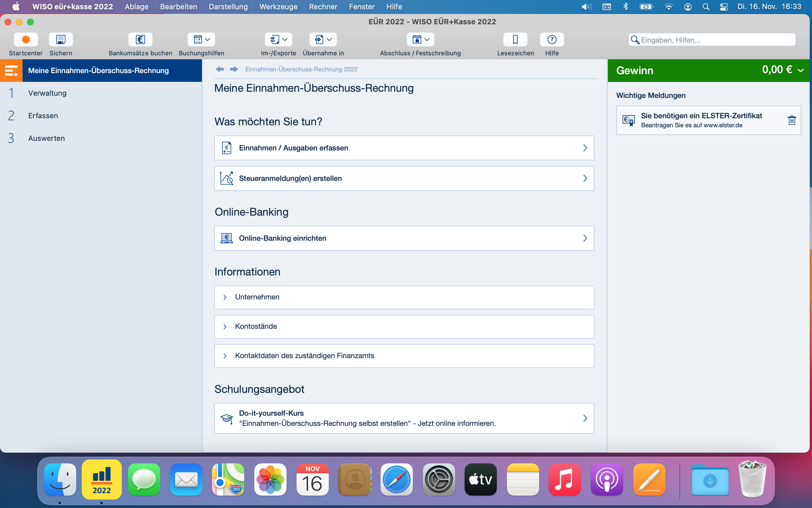Open Photos from the Dock
812x508 pixels.
[x=270, y=479]
